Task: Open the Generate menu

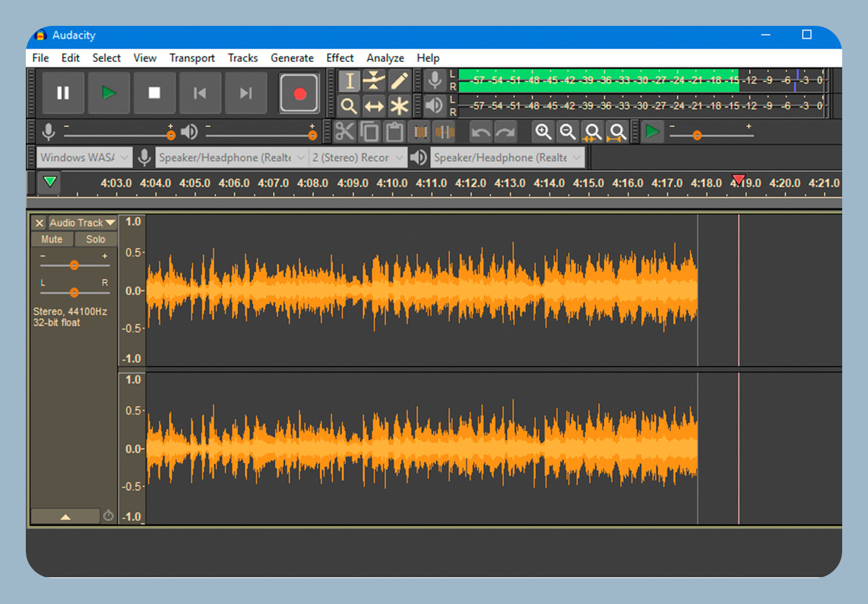Action: 292,58
